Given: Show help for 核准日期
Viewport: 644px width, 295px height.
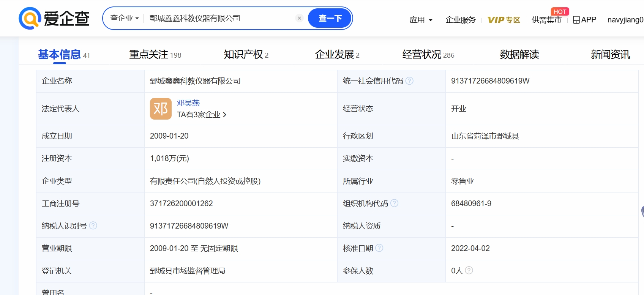Looking at the screenshot, I should click(379, 248).
